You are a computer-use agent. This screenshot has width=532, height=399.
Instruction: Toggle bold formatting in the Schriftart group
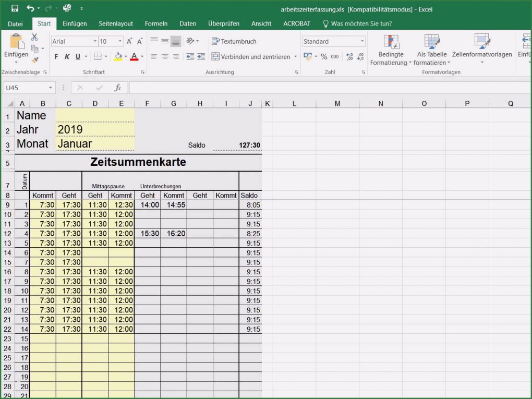click(x=56, y=56)
